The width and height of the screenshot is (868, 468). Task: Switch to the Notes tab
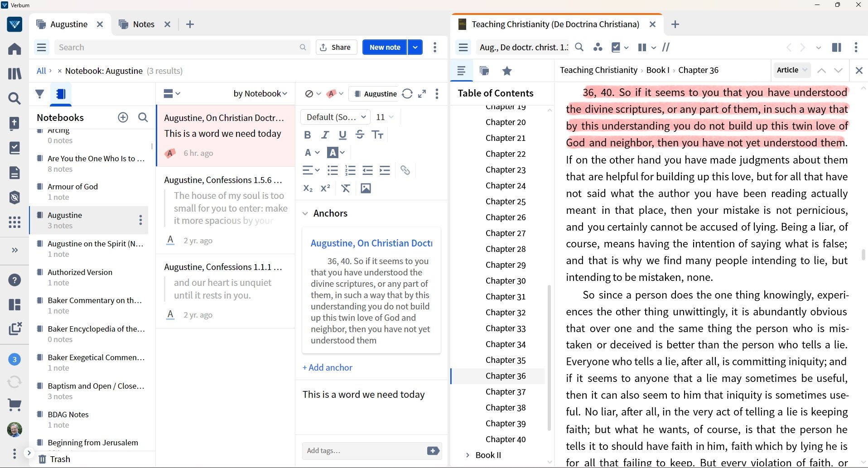coord(144,24)
